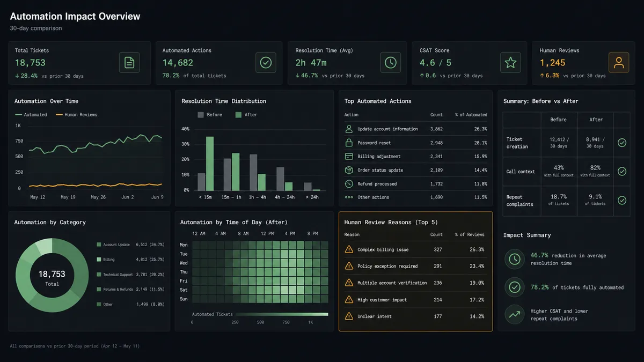Click the Policy exception required row
Image resolution: width=644 pixels, height=362 pixels.
coord(414,266)
